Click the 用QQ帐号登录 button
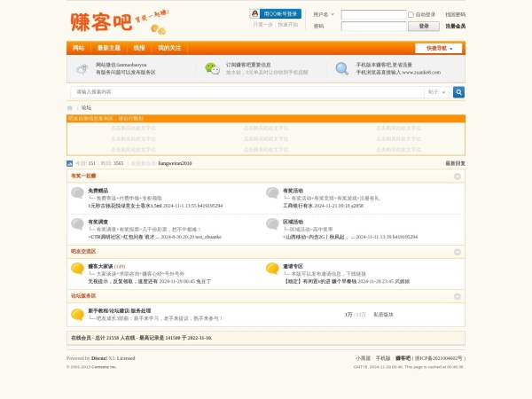Screen dimensions: 532x399 point(275,14)
